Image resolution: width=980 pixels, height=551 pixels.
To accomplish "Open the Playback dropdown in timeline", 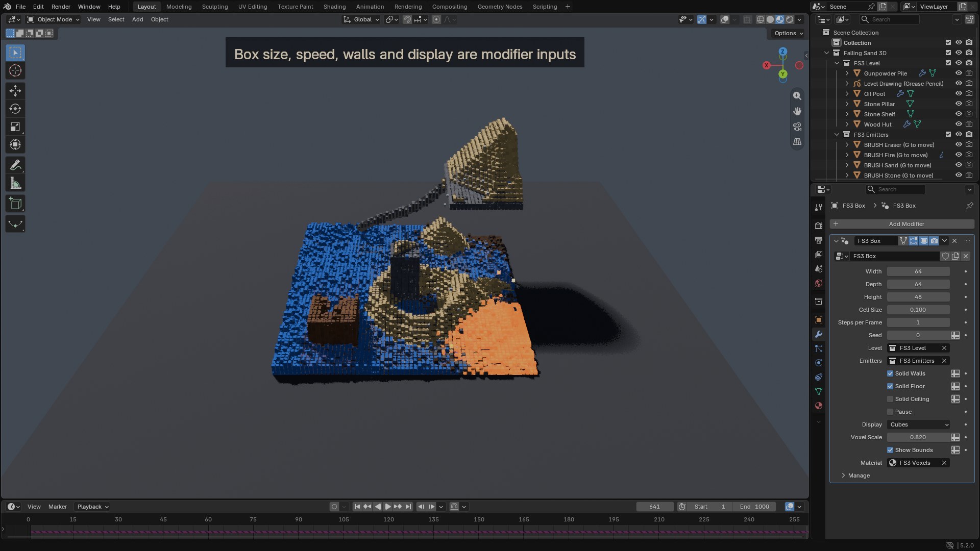I will click(x=92, y=507).
